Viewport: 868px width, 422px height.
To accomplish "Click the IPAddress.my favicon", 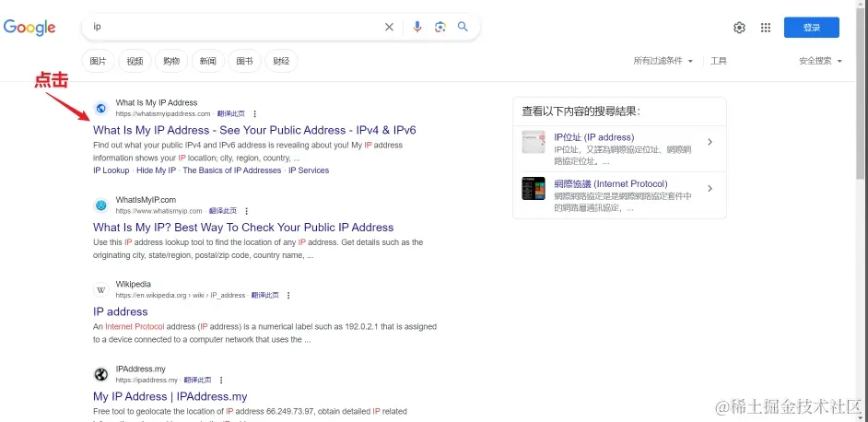I will coord(100,375).
